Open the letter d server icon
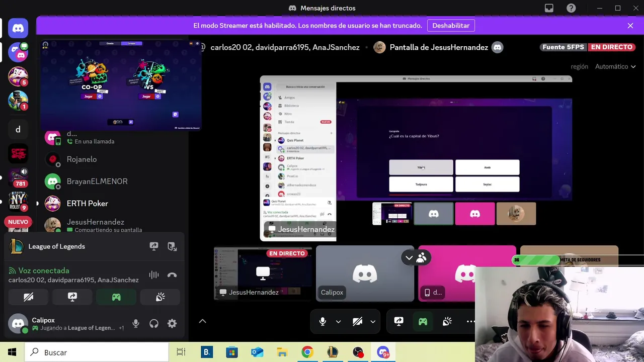Screen dimensions: 644x362 18,129
